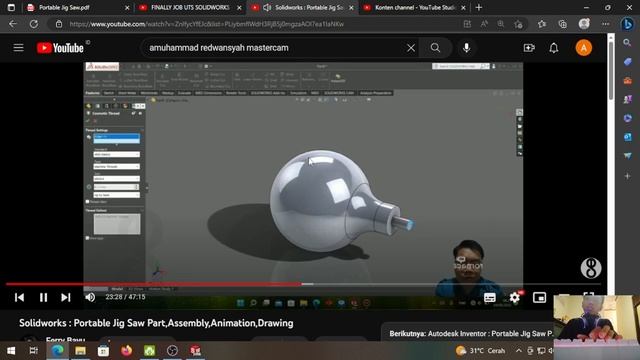This screenshot has height=360, width=640.
Task: Click the channel watermark on the video
Action: coord(591,268)
